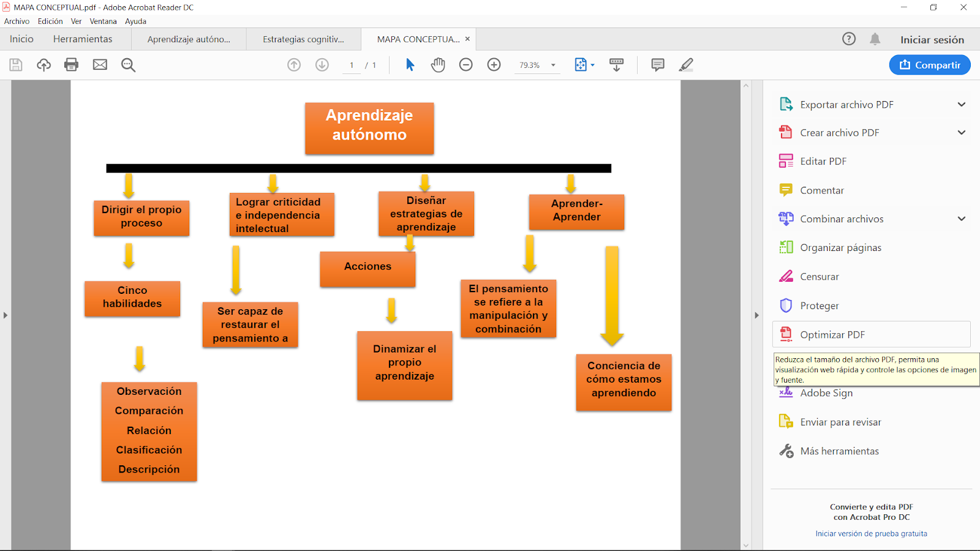Add a sticky note comment

657,65
